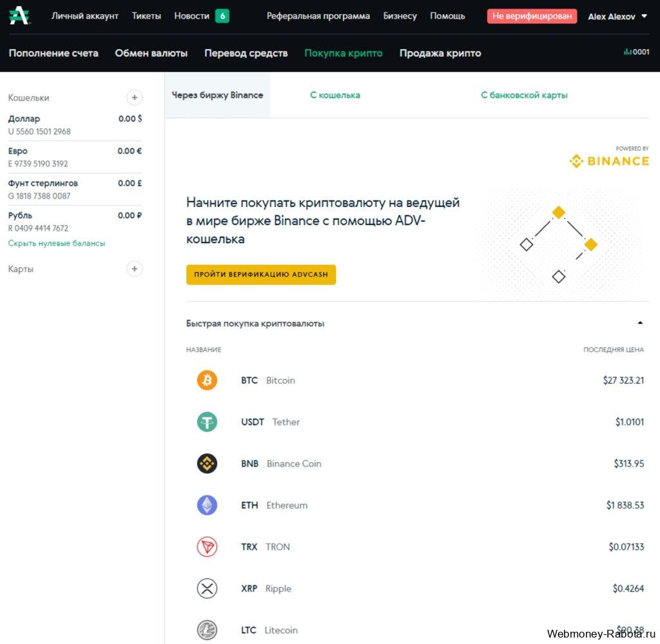Go to Продажа крипто section

(440, 53)
